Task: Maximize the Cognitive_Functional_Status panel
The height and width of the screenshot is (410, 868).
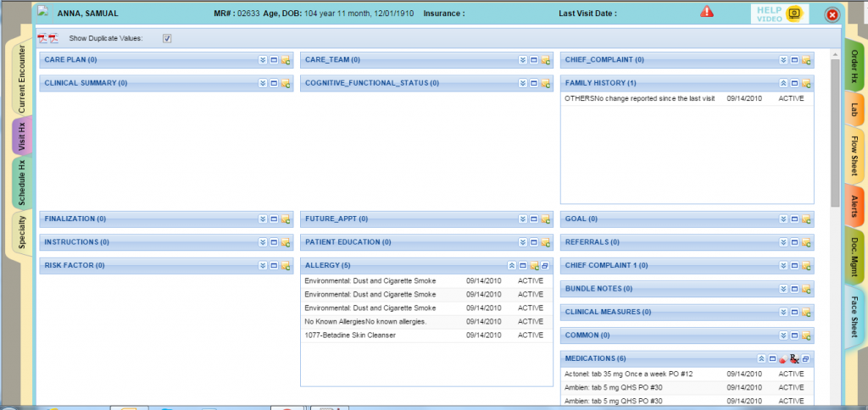Action: coord(534,83)
